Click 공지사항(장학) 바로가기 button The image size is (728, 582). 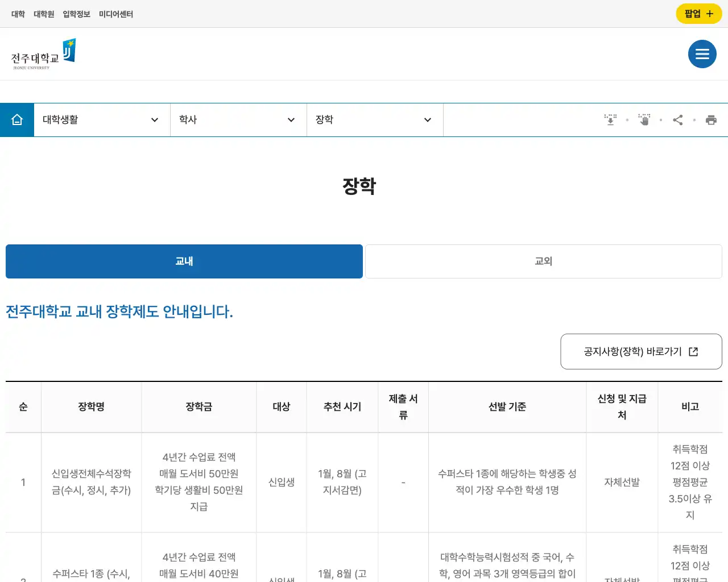tap(641, 352)
